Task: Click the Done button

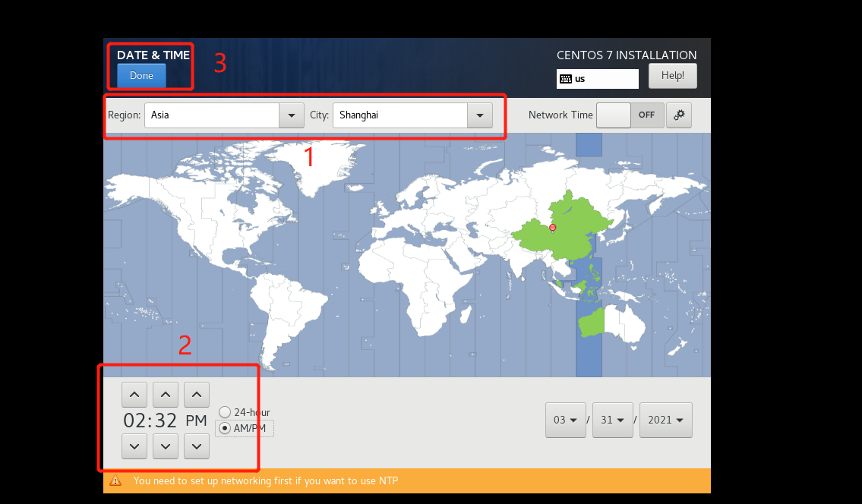Action: pyautogui.click(x=141, y=76)
